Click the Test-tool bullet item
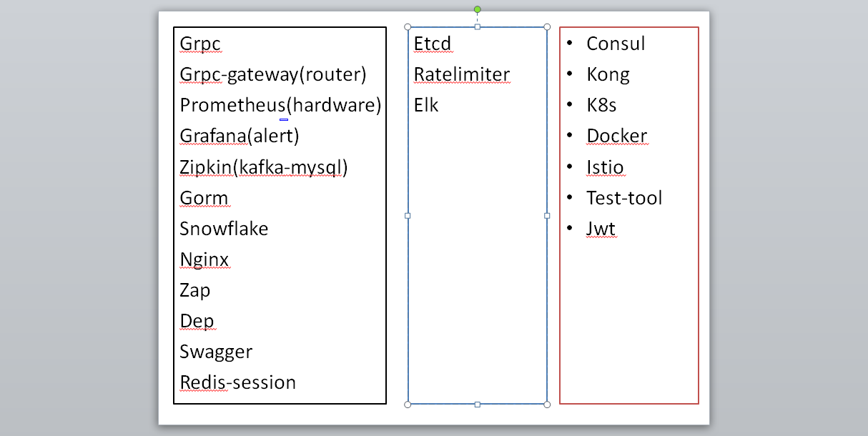This screenshot has width=868, height=436. pyautogui.click(x=624, y=198)
